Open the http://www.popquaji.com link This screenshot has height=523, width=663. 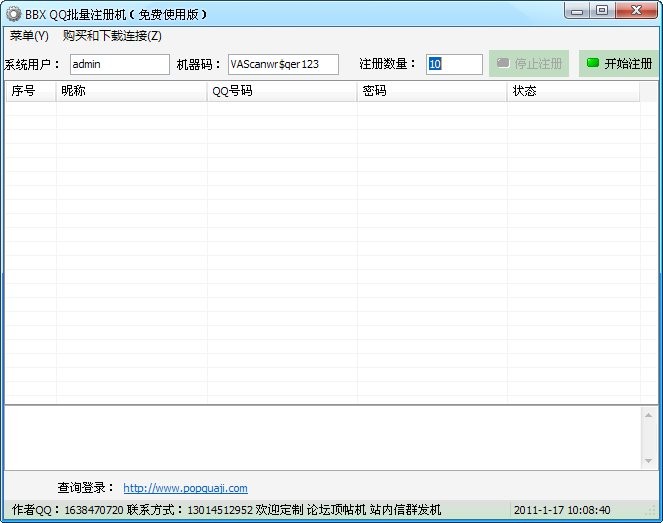(185, 488)
